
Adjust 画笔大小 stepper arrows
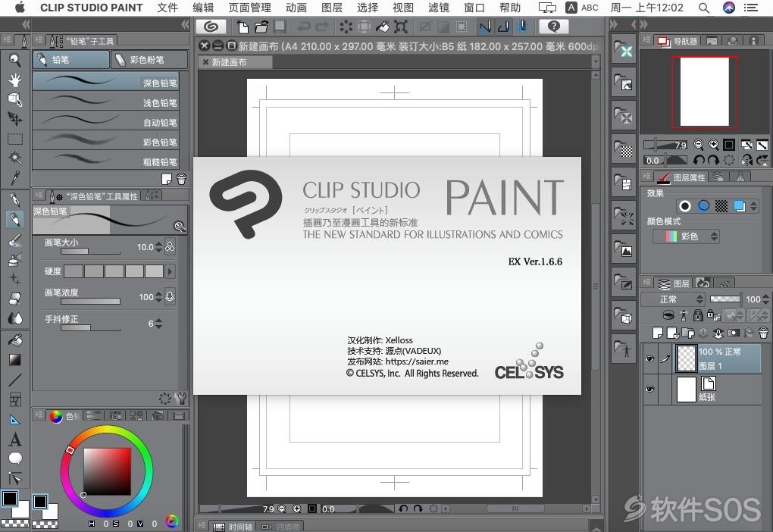coord(158,247)
